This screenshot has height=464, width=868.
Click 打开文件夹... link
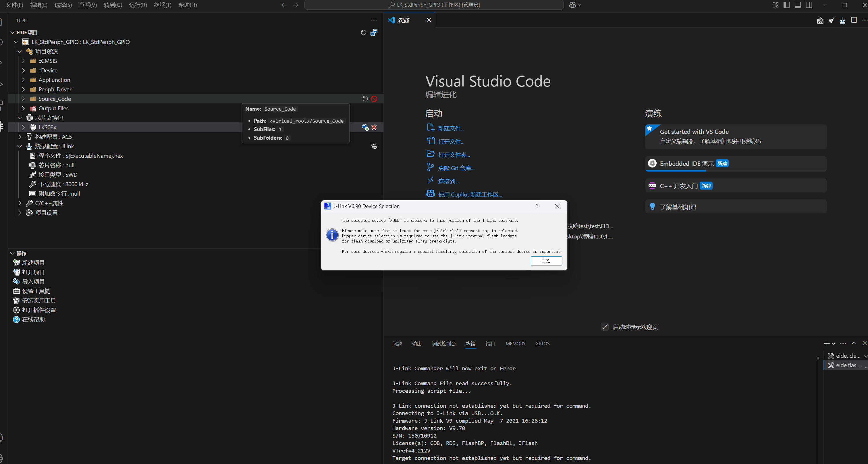454,155
